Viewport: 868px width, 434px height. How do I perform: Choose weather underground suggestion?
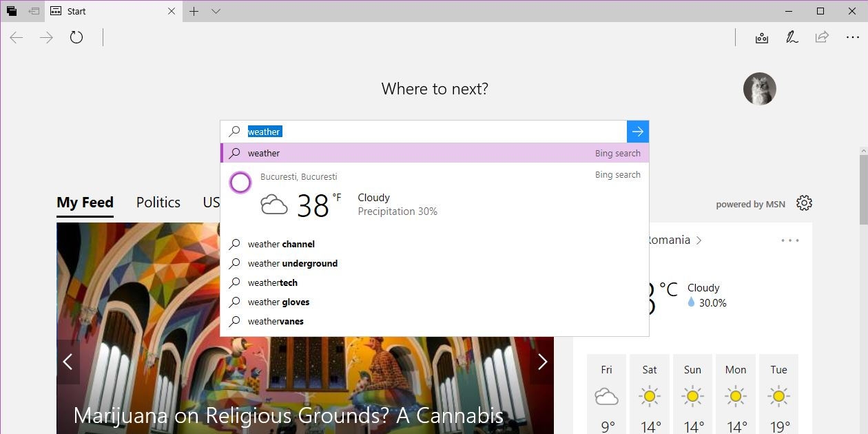click(435, 263)
